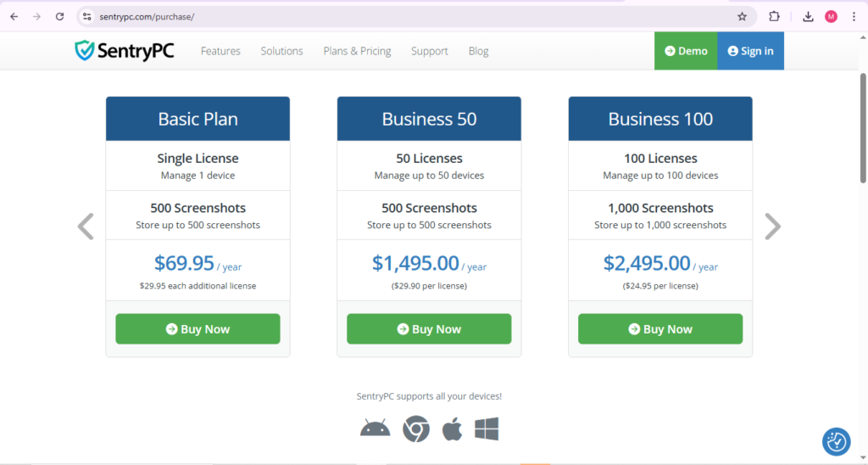The width and height of the screenshot is (868, 465).
Task: Click the Android robot icon
Action: pos(375,429)
